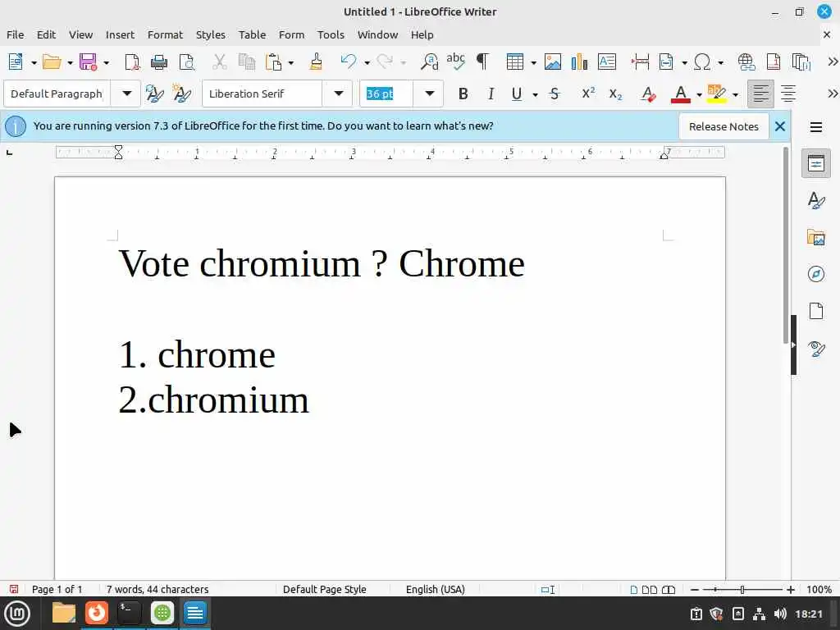Click the Release Notes button

[x=724, y=127]
